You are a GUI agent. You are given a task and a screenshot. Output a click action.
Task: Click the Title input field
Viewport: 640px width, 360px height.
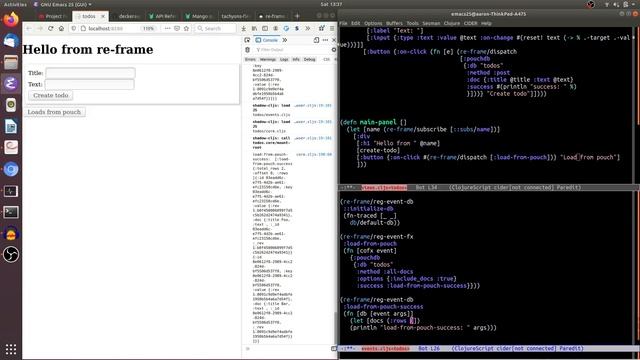pos(90,73)
